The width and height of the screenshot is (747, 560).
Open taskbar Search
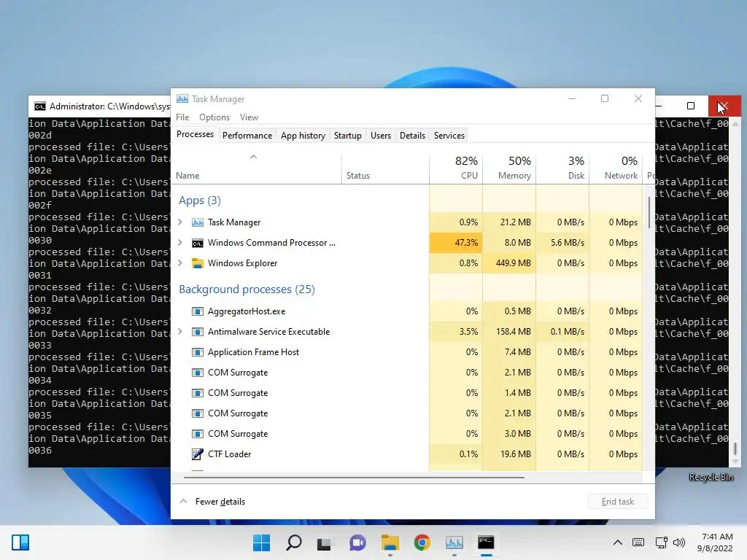[293, 542]
